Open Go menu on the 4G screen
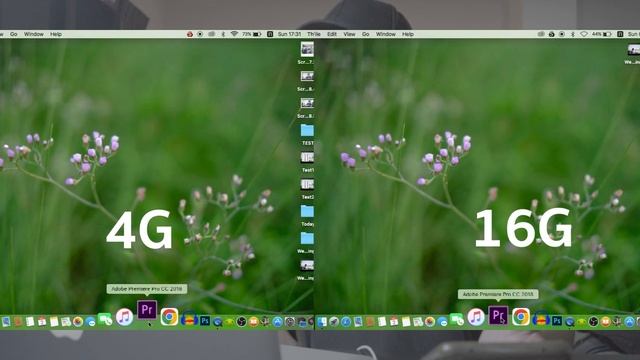The width and height of the screenshot is (640, 360). (x=13, y=34)
